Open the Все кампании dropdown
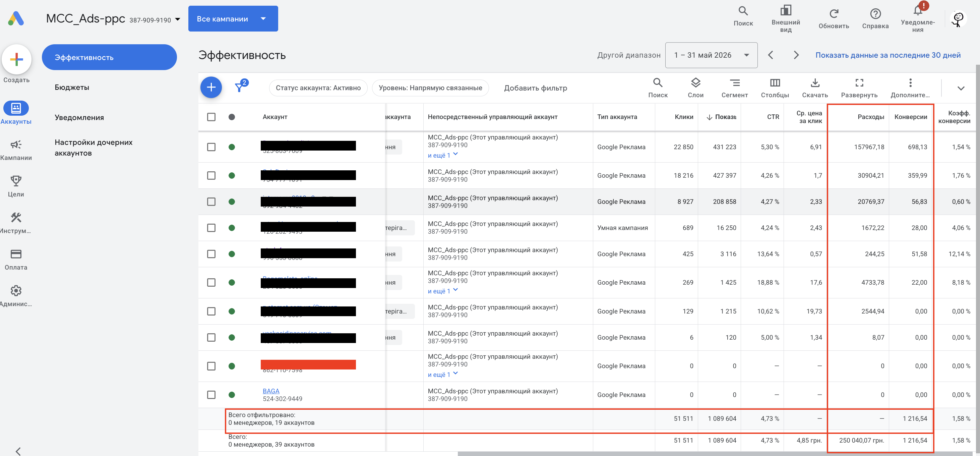This screenshot has height=456, width=980. [x=233, y=19]
